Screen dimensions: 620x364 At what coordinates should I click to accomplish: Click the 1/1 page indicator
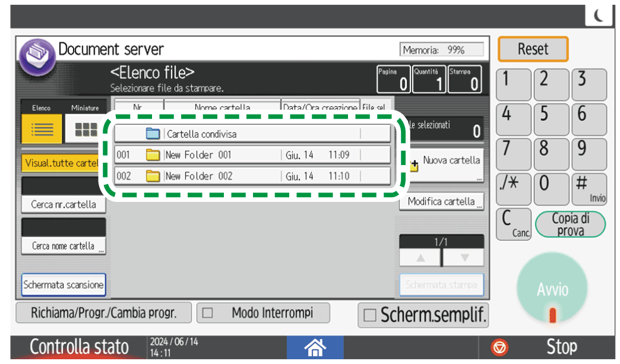click(x=441, y=242)
